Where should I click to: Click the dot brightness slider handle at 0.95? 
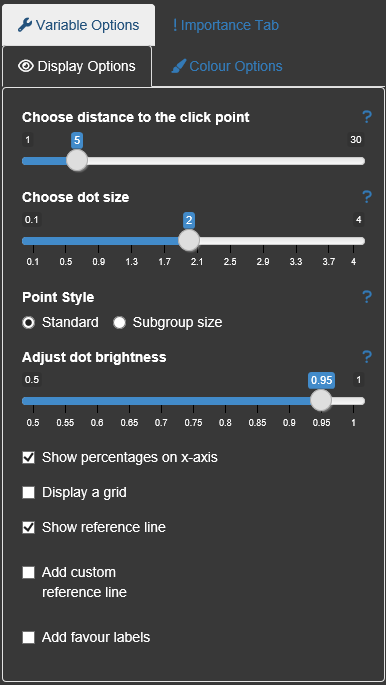pyautogui.click(x=321, y=401)
